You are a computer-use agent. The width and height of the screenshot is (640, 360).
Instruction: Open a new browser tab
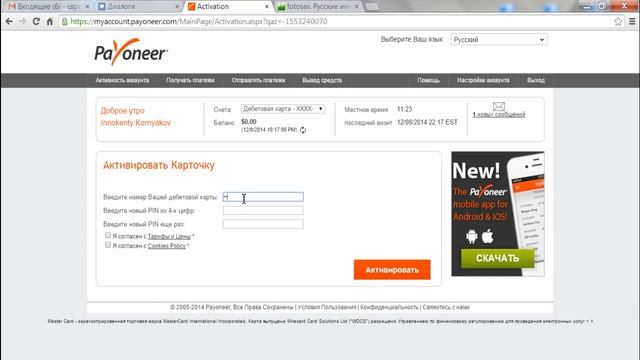coord(371,7)
